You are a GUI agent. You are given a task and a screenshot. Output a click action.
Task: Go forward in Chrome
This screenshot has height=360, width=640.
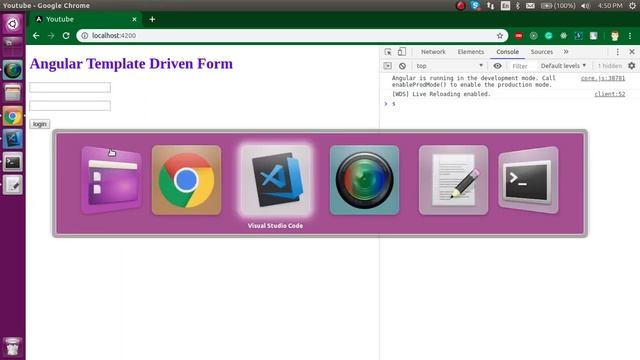[x=51, y=36]
